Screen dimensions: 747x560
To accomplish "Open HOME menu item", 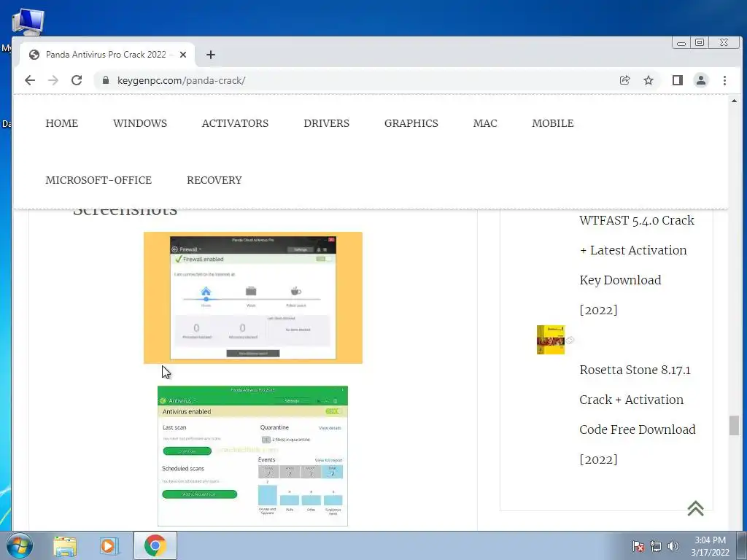I will 62,123.
